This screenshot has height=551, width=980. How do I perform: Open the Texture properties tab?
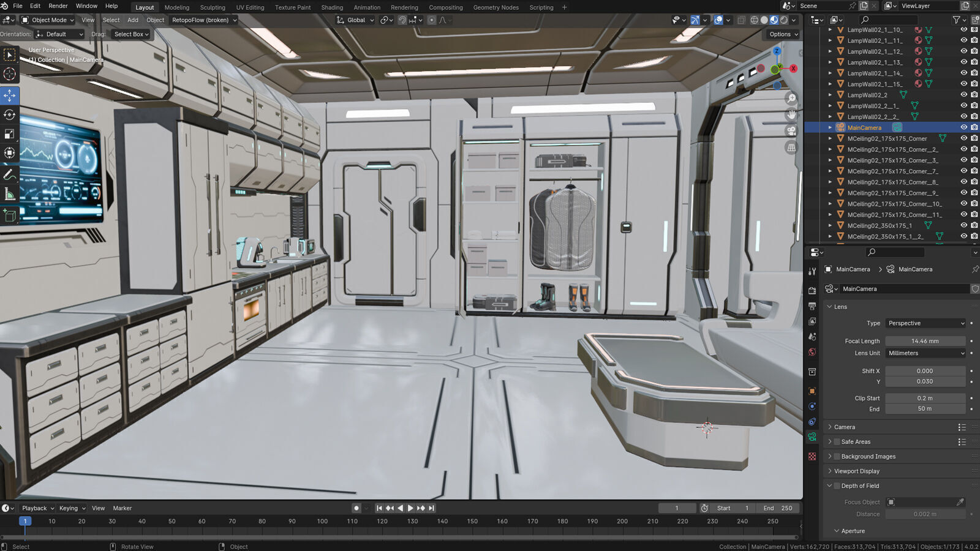click(x=812, y=457)
